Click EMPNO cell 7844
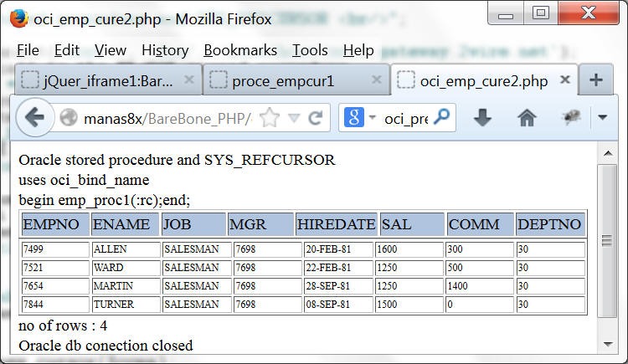 click(55, 305)
